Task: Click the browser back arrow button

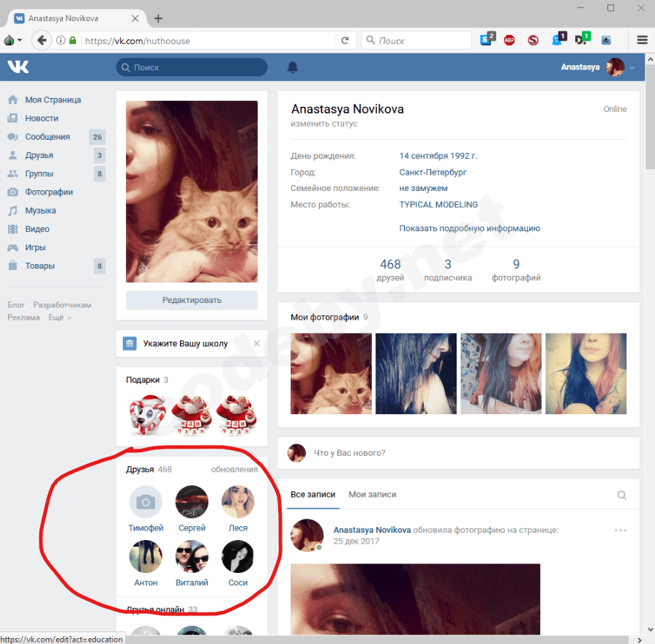Action: [x=42, y=40]
